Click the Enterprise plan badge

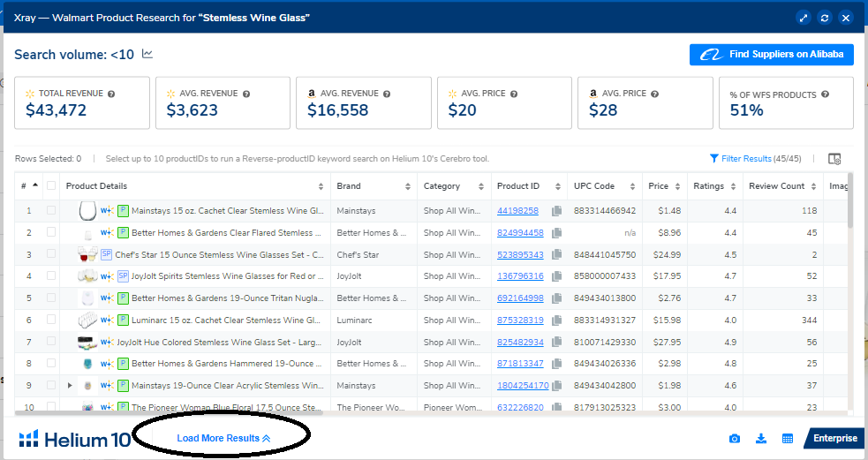pos(834,439)
